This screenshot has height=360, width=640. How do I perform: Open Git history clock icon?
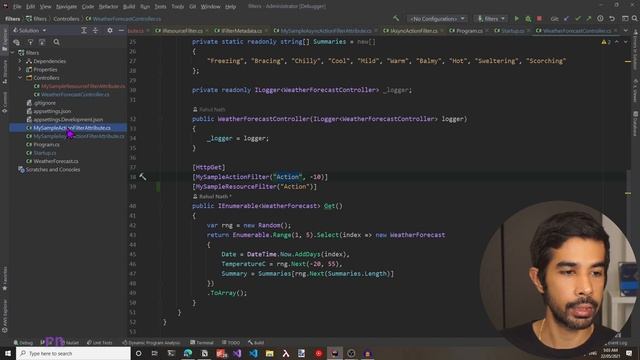pyautogui.click(x=600, y=19)
